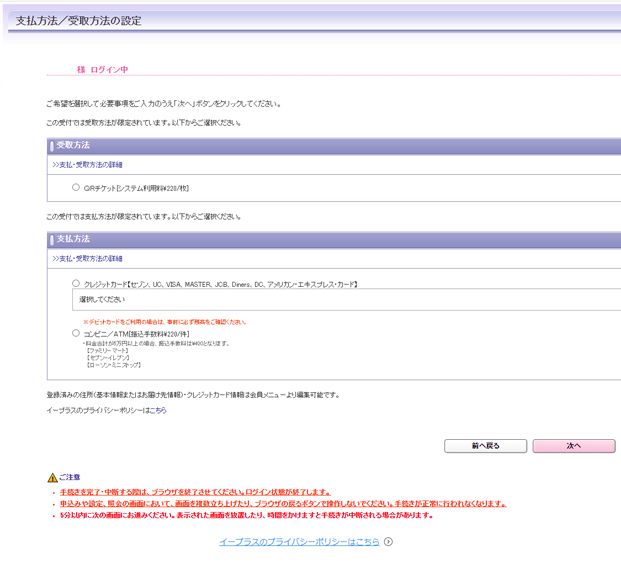621x567 pixels.
Task: Click the yellow warning triangle icon next to ご注意
Action: (52, 478)
